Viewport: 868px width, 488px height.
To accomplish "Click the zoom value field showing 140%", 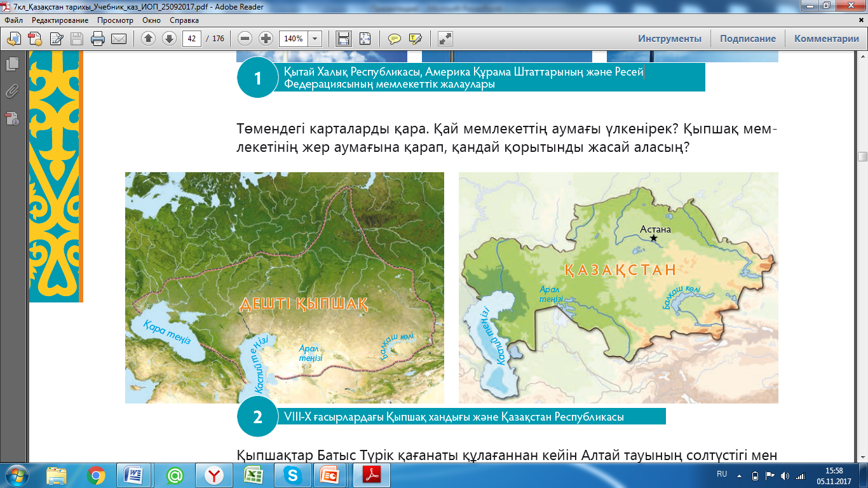I will [294, 39].
